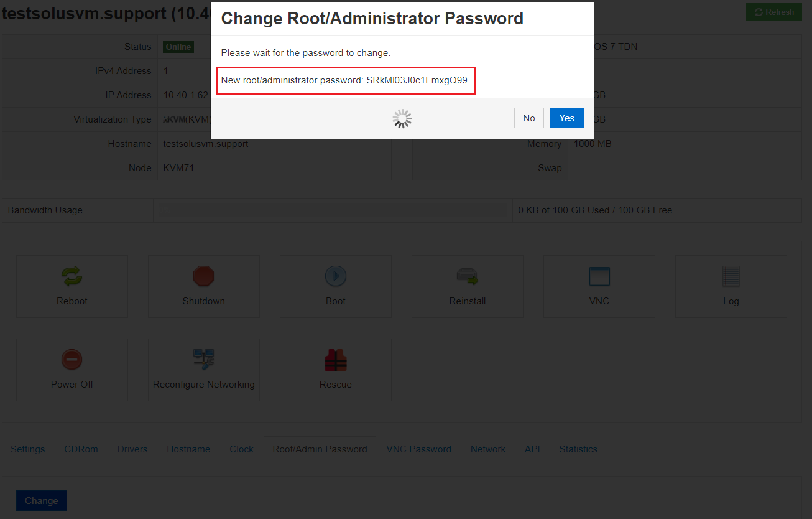Click the Power Off icon
The image size is (812, 519).
coord(72,360)
